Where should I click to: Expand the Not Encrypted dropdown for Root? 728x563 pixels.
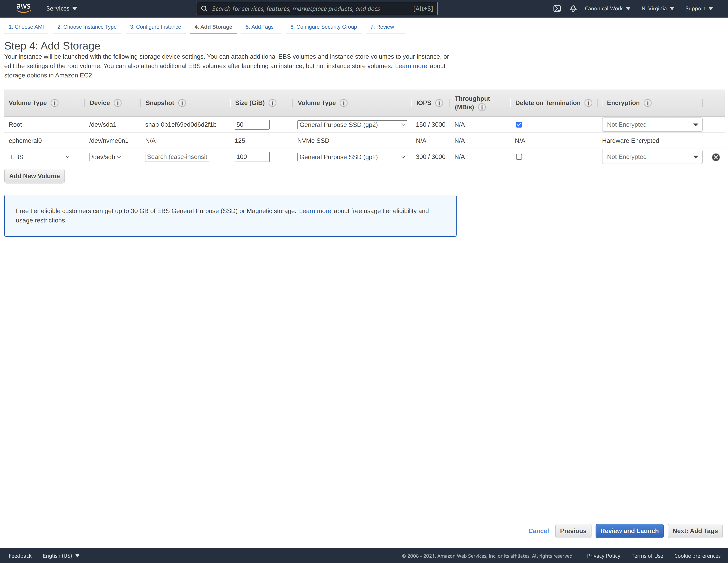point(652,124)
